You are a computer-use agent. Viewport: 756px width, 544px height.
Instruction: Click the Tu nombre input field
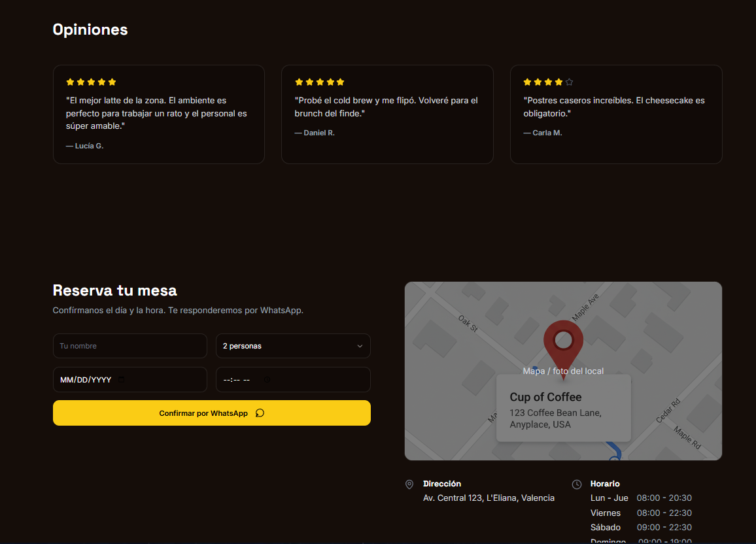coord(129,346)
